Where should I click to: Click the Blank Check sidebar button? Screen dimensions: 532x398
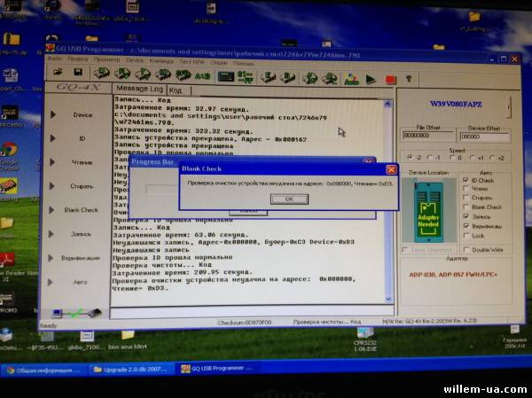[x=82, y=210]
